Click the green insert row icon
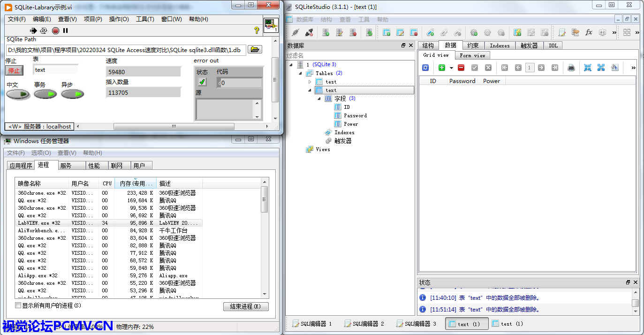Screen dimensions: 644x335 pos(442,68)
